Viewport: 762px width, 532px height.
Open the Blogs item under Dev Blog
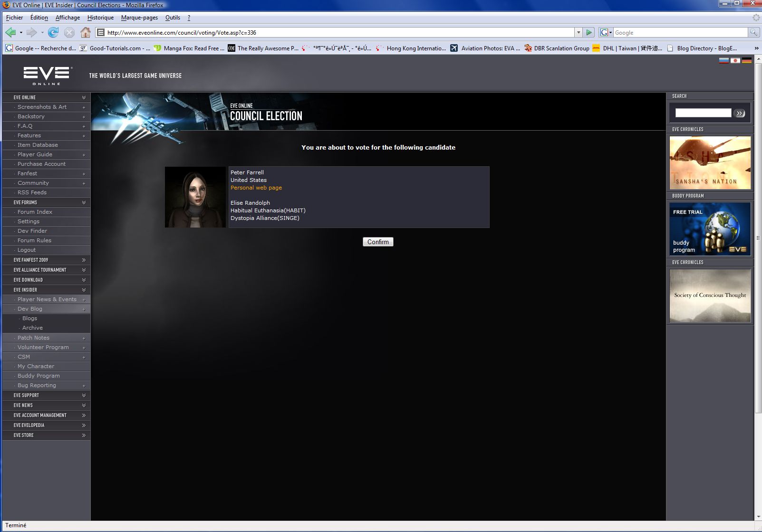click(x=29, y=318)
